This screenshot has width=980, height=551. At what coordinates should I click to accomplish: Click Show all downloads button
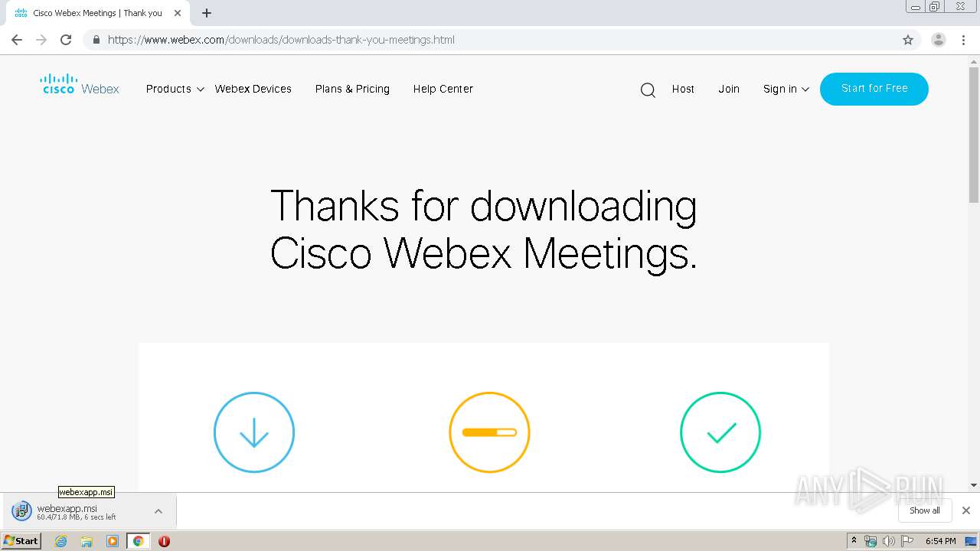[x=925, y=510]
